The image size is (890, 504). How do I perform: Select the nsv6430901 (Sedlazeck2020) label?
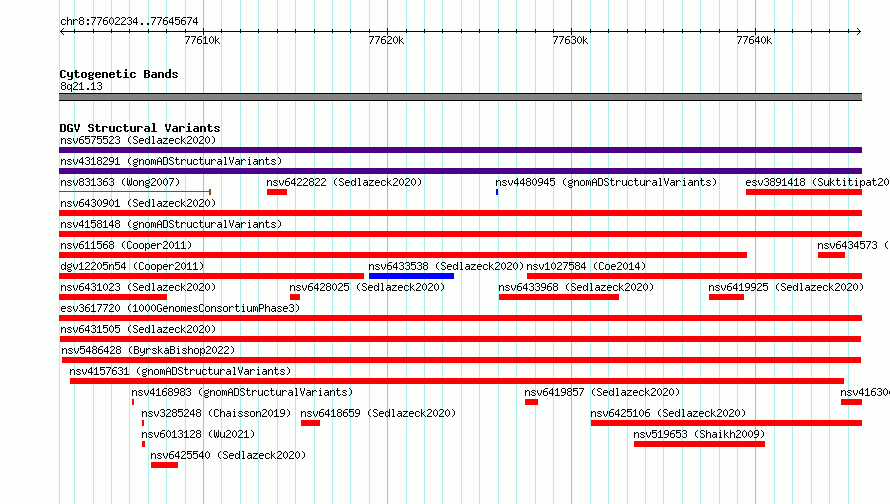click(x=138, y=203)
